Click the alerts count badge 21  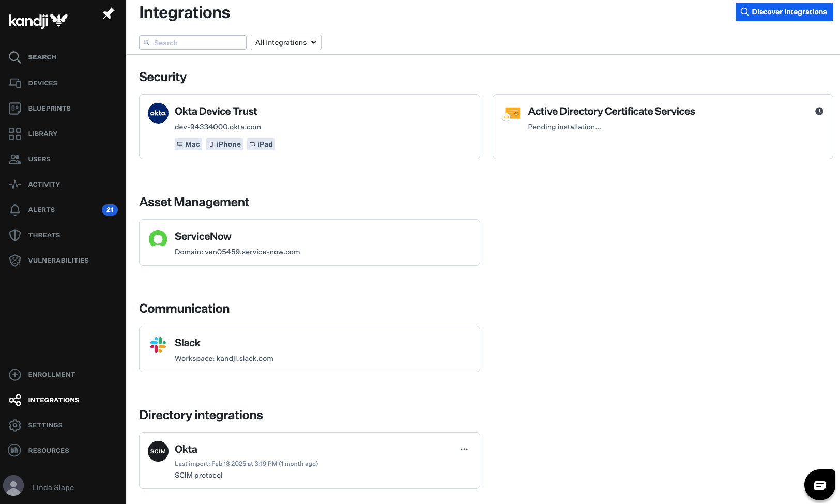pyautogui.click(x=110, y=210)
